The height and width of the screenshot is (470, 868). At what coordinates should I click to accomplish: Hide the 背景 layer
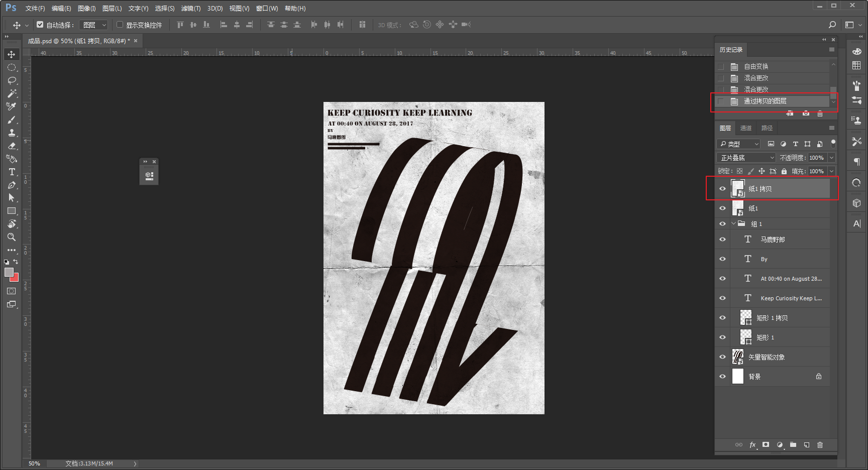(722, 377)
